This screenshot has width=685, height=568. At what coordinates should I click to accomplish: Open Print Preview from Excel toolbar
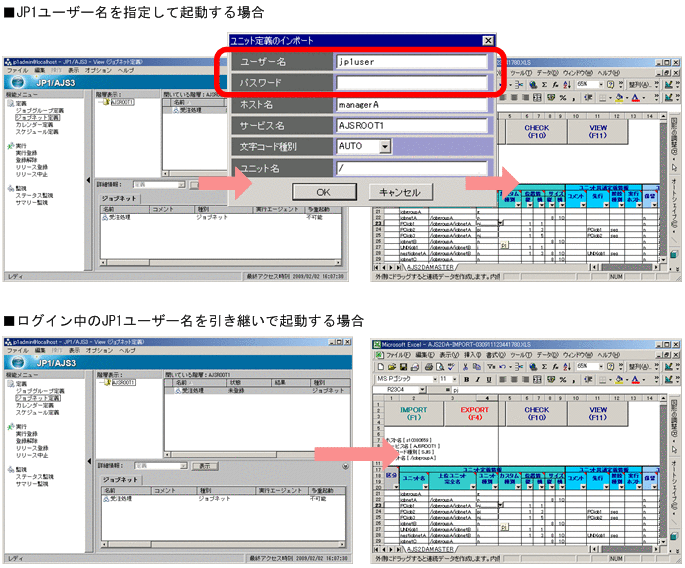[440, 367]
